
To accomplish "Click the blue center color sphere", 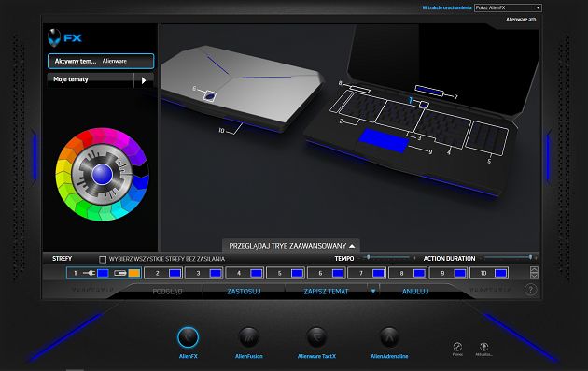I will point(102,175).
